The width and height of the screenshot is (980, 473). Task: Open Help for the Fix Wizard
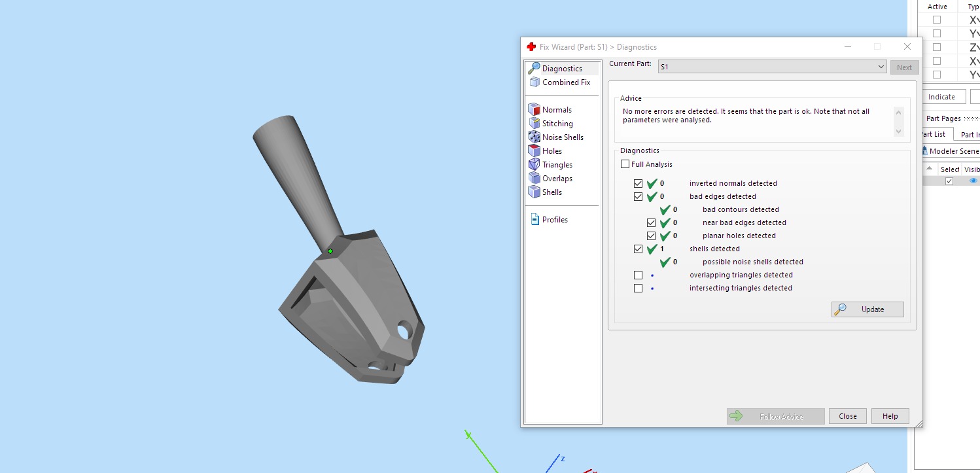pos(890,416)
